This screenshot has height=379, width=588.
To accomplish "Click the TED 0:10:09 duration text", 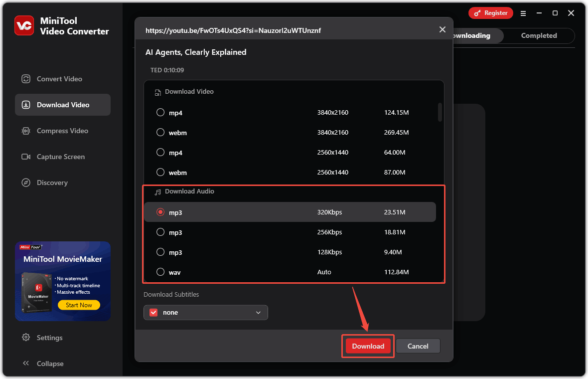I will (167, 70).
